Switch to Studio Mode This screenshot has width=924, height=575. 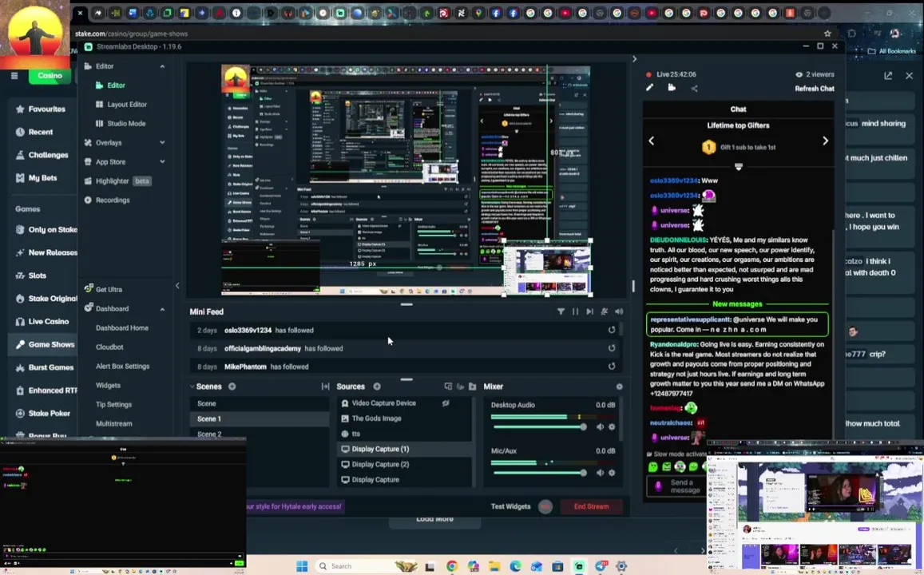tap(126, 124)
